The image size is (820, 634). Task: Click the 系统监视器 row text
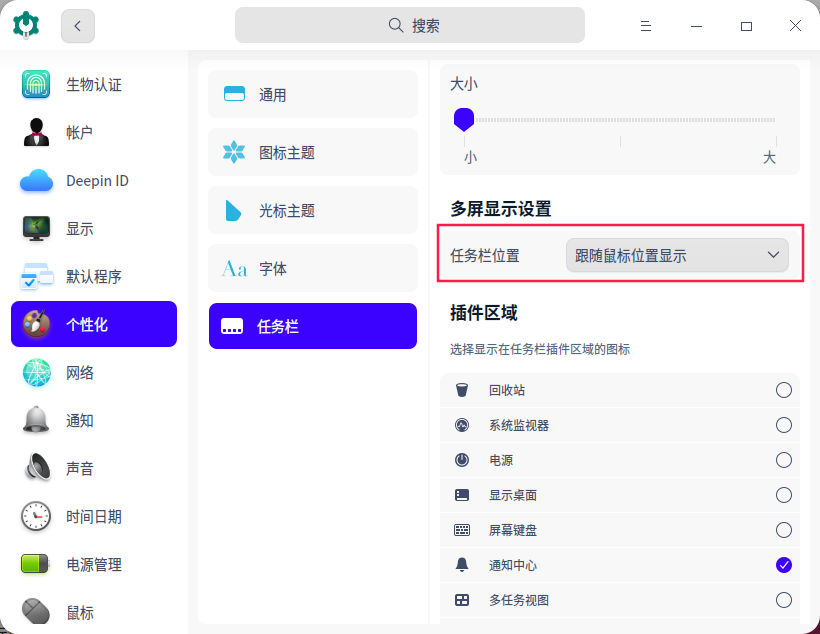[519, 425]
